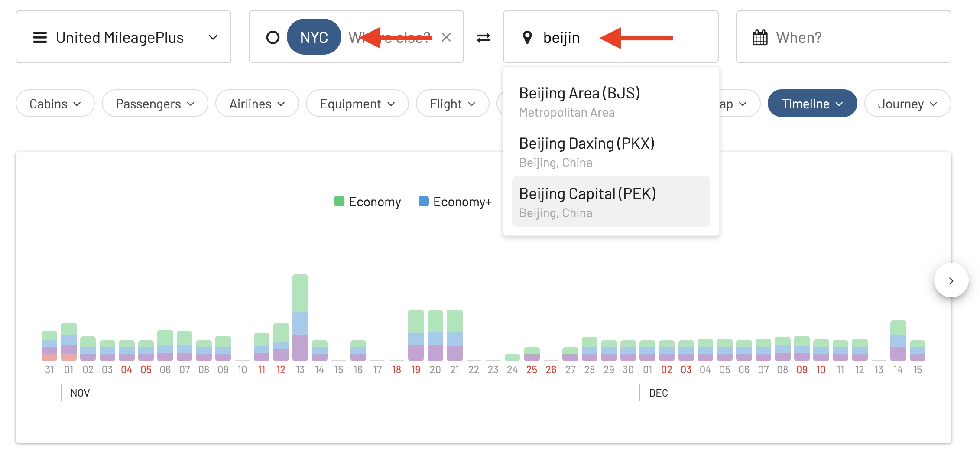Click the hamburger menu icon beside United MileagePlus
Screen dimensions: 980x453
click(40, 38)
